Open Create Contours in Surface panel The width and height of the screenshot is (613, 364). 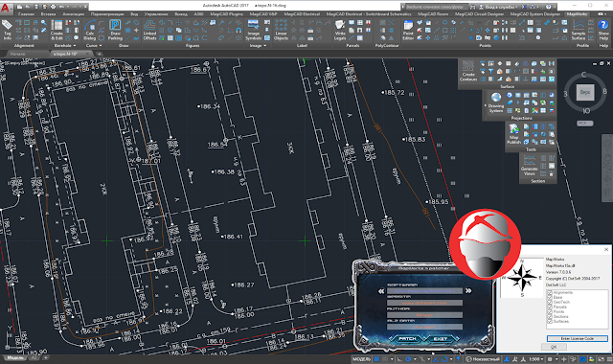(468, 71)
